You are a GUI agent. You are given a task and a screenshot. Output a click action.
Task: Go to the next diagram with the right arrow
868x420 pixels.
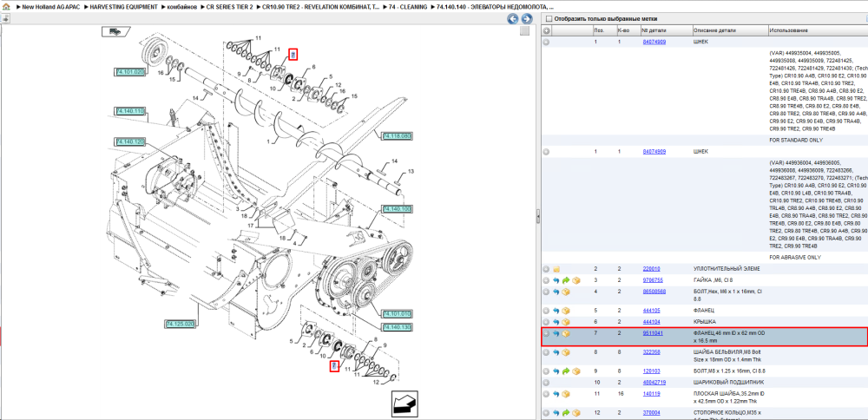(527, 19)
